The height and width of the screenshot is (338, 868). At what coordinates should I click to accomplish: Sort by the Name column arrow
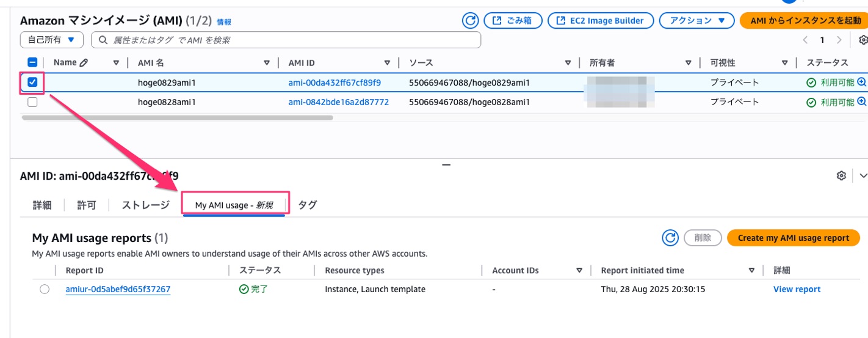[x=117, y=62]
